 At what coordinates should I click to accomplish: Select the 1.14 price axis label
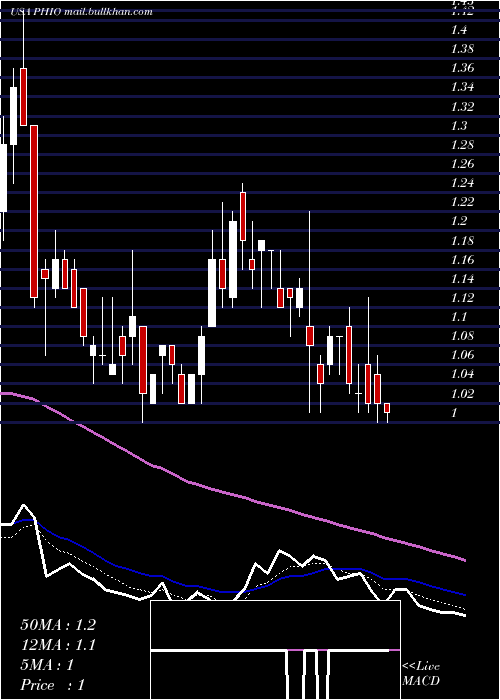(x=462, y=279)
